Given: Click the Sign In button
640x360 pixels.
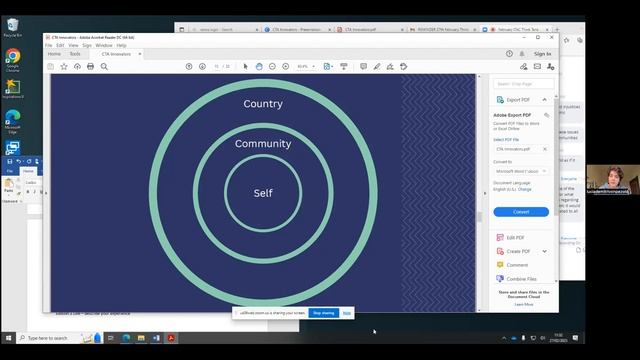Looking at the screenshot, I should point(542,54).
